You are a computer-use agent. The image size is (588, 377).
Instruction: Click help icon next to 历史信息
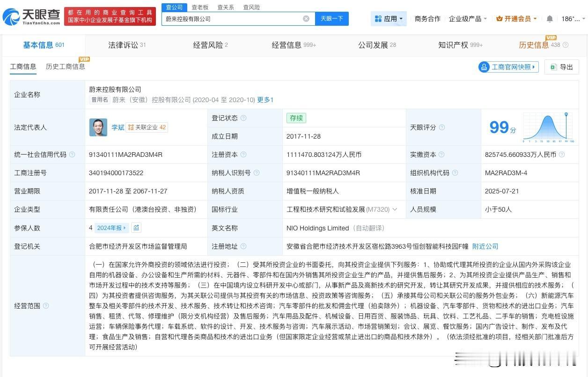coord(566,45)
